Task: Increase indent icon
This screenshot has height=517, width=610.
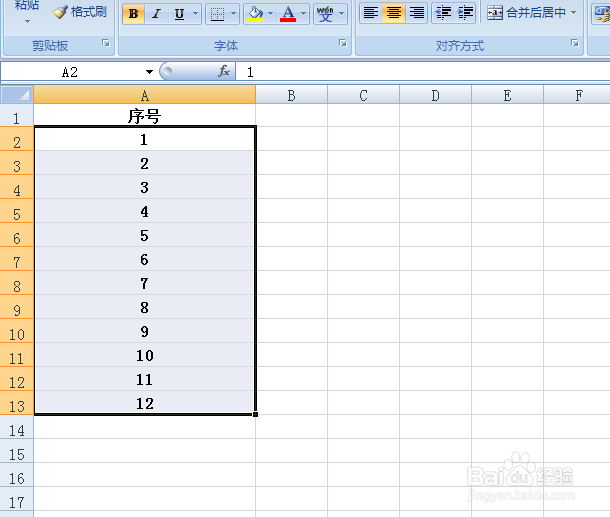Action: point(465,13)
